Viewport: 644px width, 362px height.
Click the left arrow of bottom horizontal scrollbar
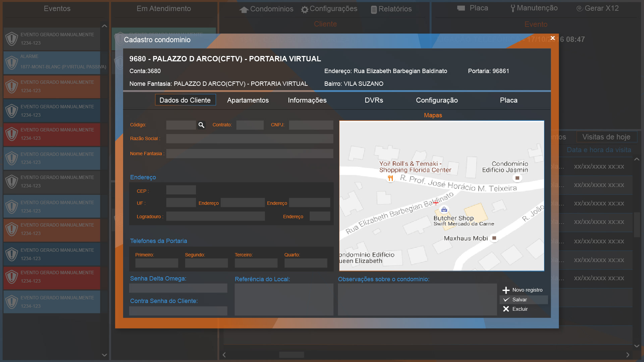click(x=224, y=355)
